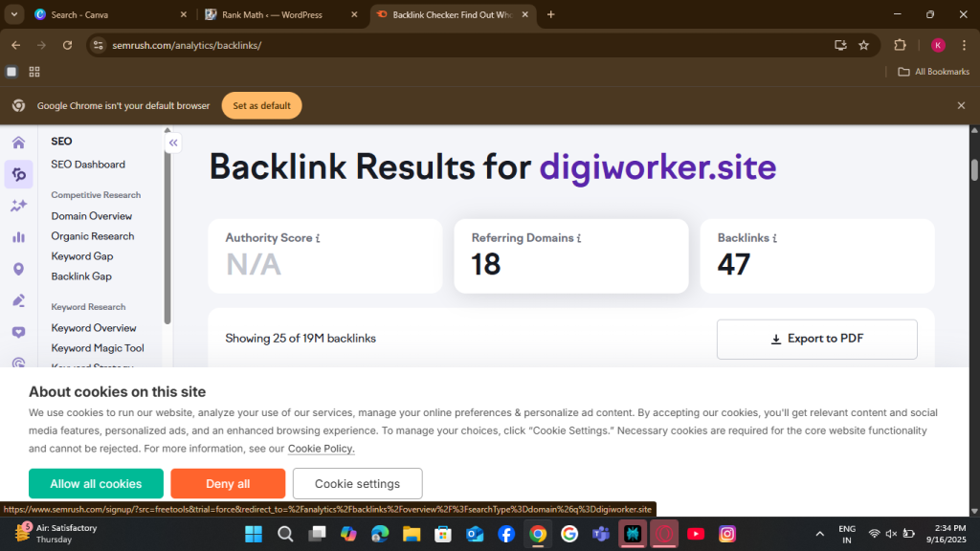Open YouTube from the Windows taskbar
Image resolution: width=980 pixels, height=551 pixels.
(x=696, y=534)
